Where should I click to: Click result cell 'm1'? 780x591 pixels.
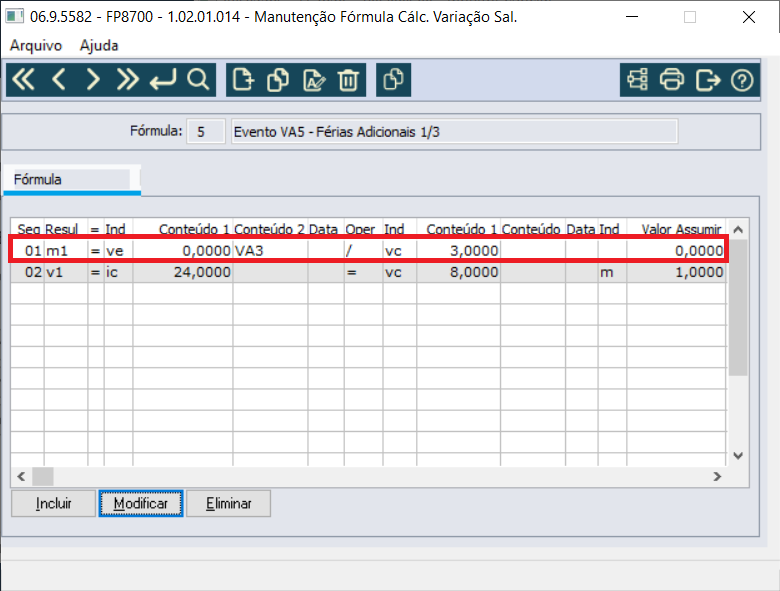66,251
